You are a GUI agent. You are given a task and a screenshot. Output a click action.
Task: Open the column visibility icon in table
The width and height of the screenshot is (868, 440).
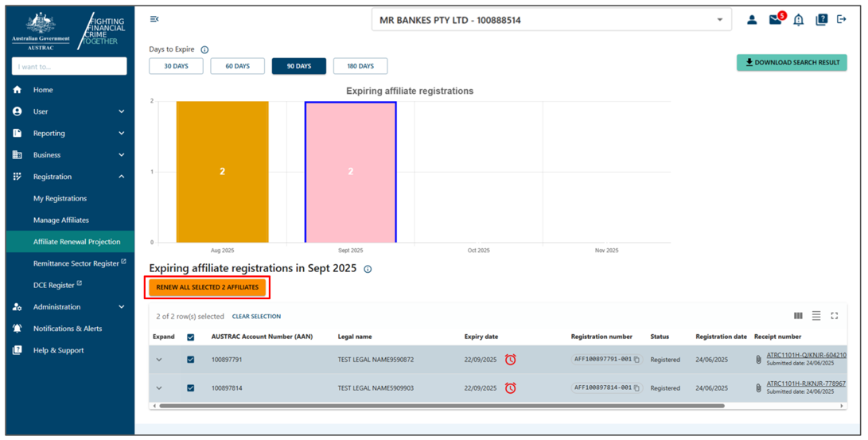click(x=799, y=316)
